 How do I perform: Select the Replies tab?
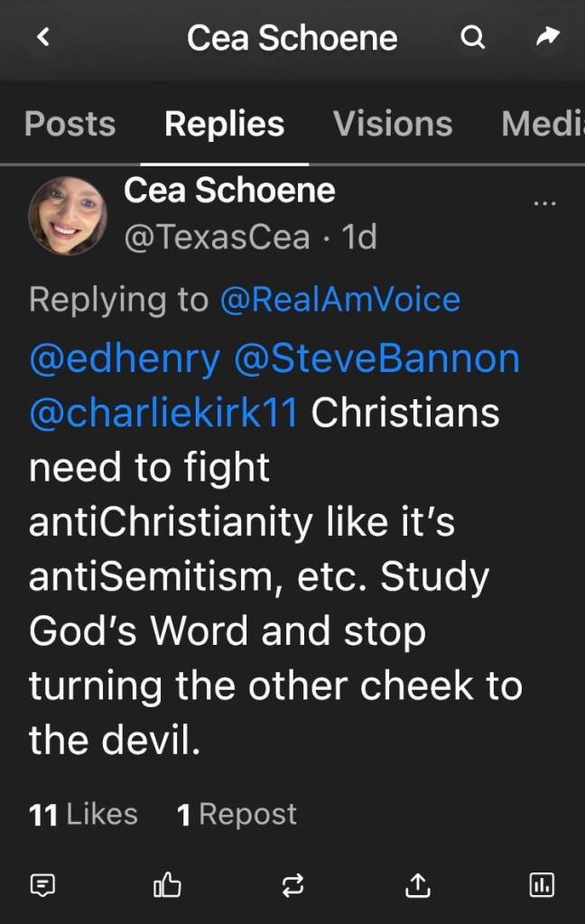[x=224, y=124]
